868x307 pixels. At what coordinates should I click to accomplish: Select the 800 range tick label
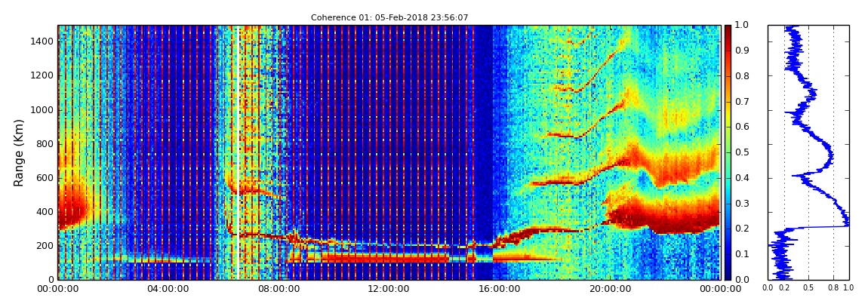45,144
